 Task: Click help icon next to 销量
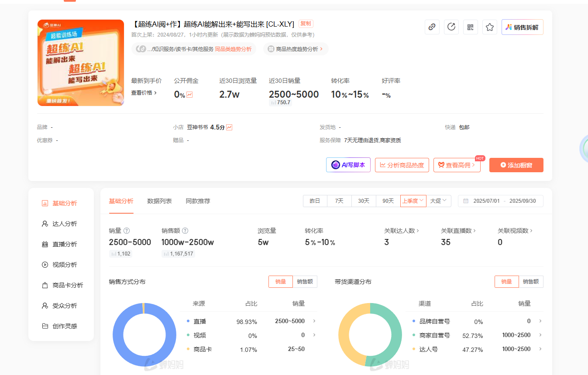coord(127,231)
